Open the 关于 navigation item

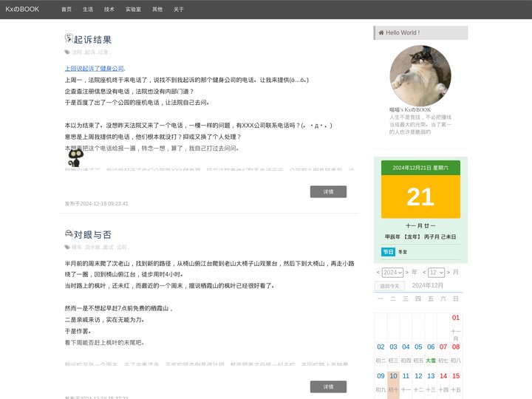pyautogui.click(x=179, y=9)
